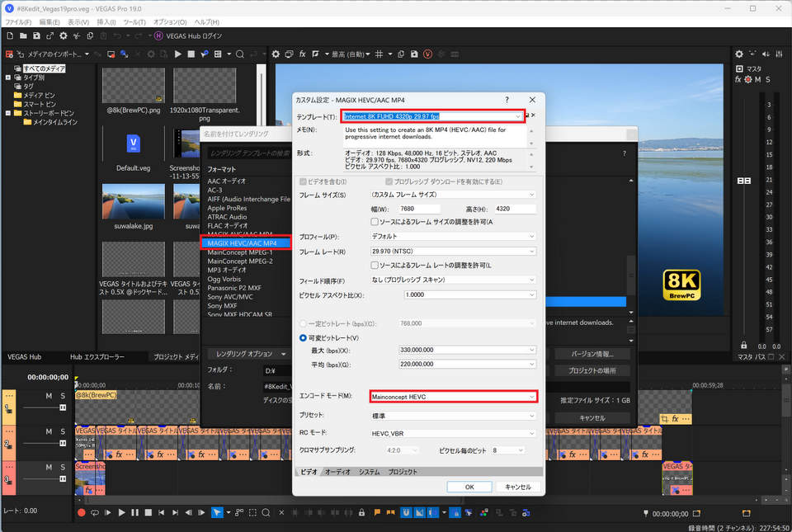Enable allow source to adjust frame rate checkbox

tap(375, 265)
